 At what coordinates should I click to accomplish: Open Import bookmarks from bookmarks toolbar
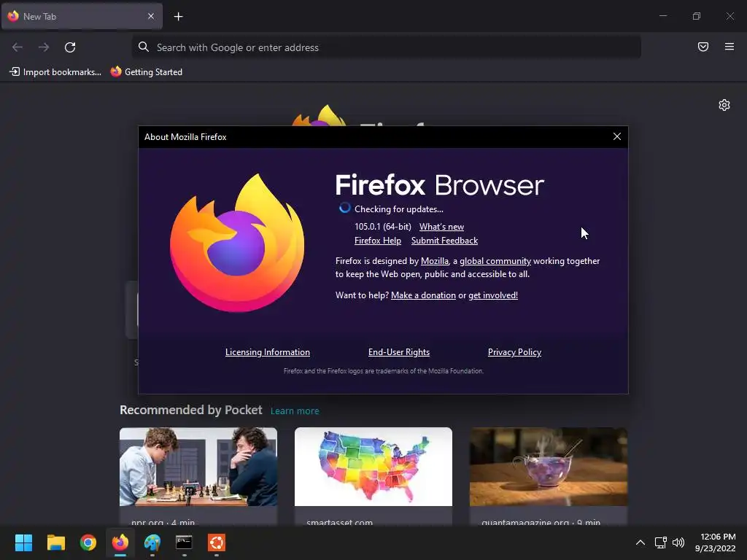coord(55,72)
